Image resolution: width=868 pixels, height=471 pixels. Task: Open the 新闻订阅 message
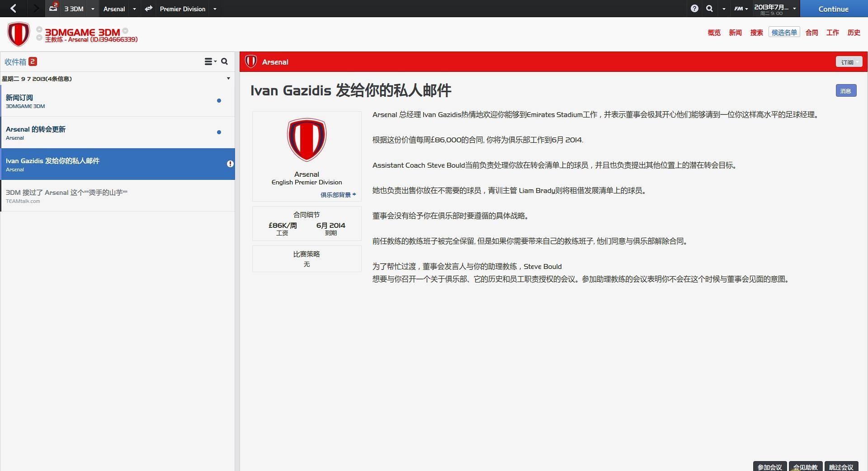[x=118, y=101]
